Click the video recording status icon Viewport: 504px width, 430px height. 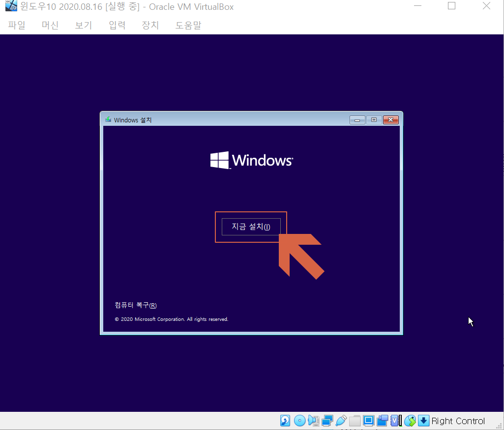pos(383,420)
